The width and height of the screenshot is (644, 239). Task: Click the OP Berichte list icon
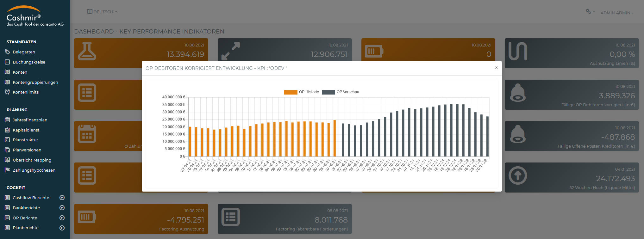click(7, 218)
